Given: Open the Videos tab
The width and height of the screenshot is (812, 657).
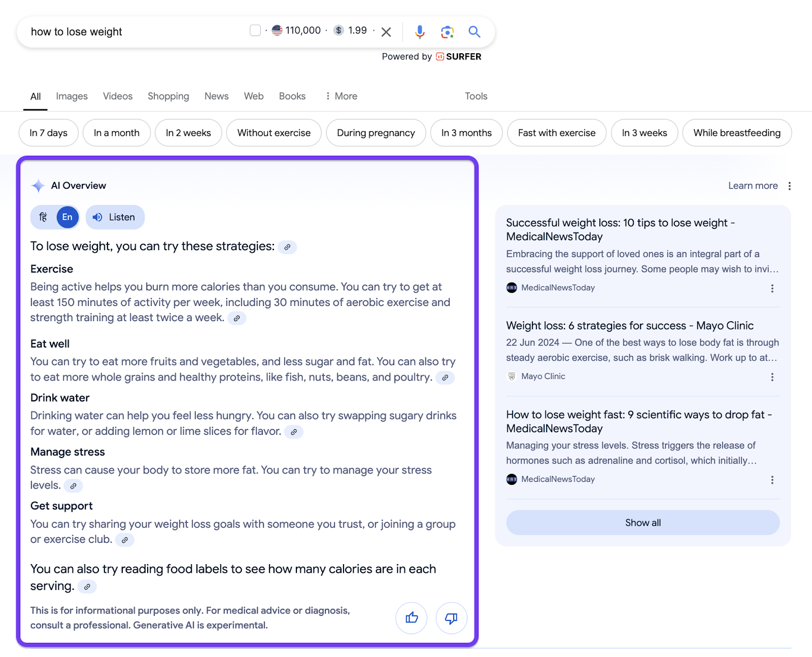Looking at the screenshot, I should pyautogui.click(x=118, y=96).
